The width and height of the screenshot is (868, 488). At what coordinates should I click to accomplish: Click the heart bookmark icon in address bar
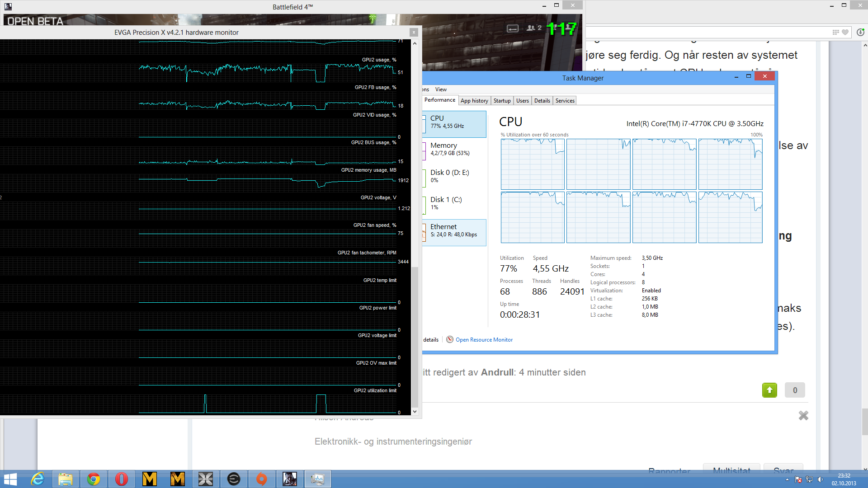[x=845, y=32]
